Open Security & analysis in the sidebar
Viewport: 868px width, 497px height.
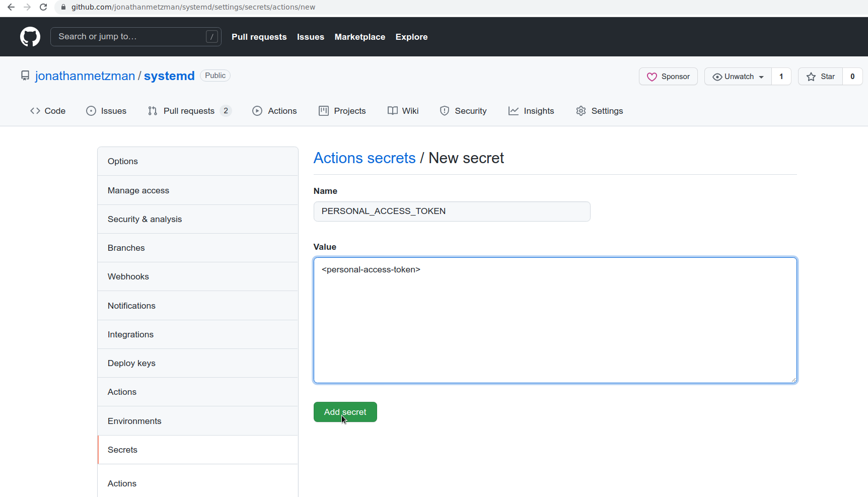coord(198,219)
